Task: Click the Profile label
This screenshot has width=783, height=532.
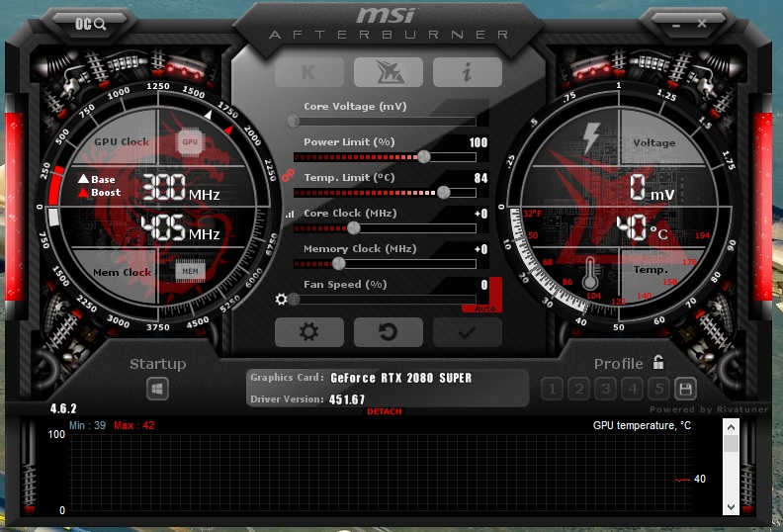Action: [619, 364]
